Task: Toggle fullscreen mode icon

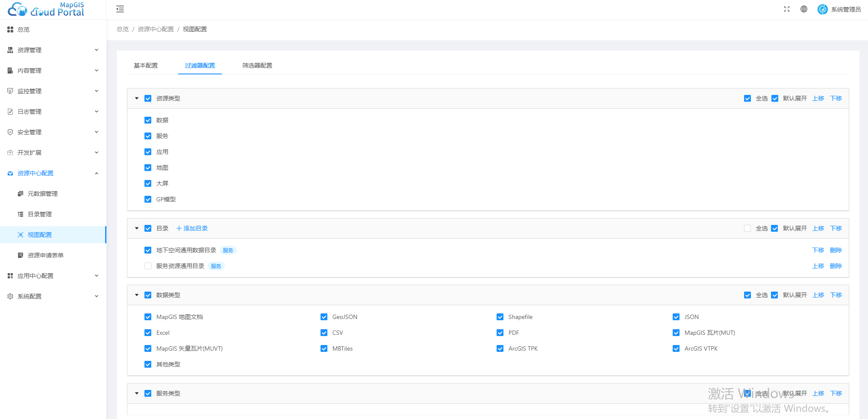Action: click(786, 9)
